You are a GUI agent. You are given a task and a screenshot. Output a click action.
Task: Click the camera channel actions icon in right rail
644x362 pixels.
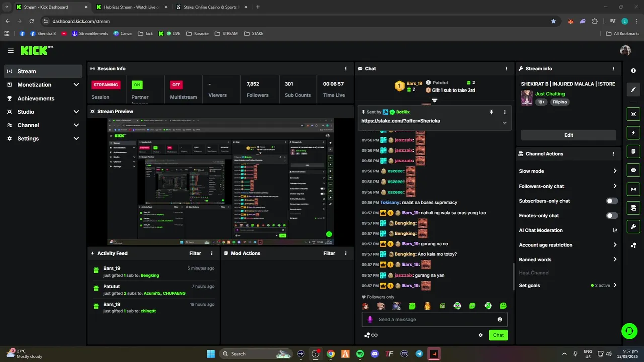[x=633, y=208]
